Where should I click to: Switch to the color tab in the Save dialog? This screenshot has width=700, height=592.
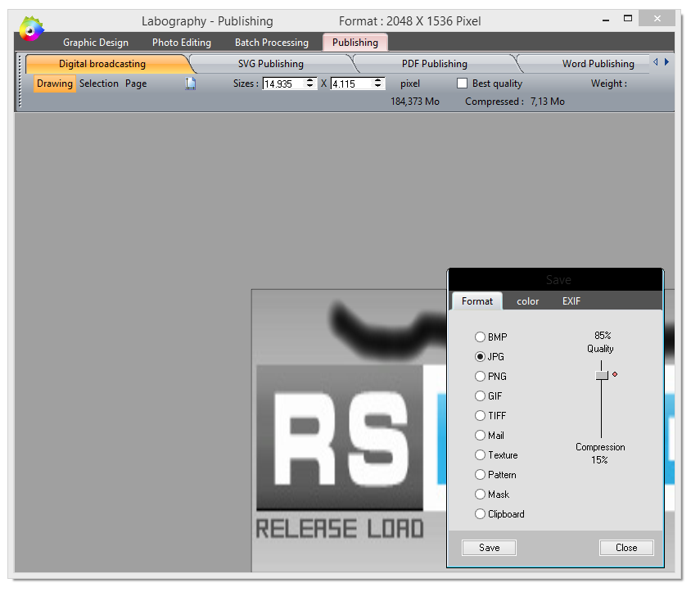(x=528, y=301)
